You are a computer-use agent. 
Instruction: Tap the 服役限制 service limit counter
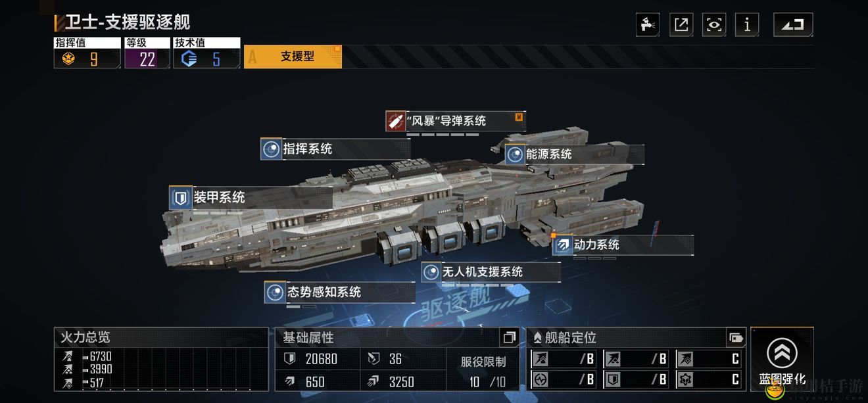tap(483, 371)
